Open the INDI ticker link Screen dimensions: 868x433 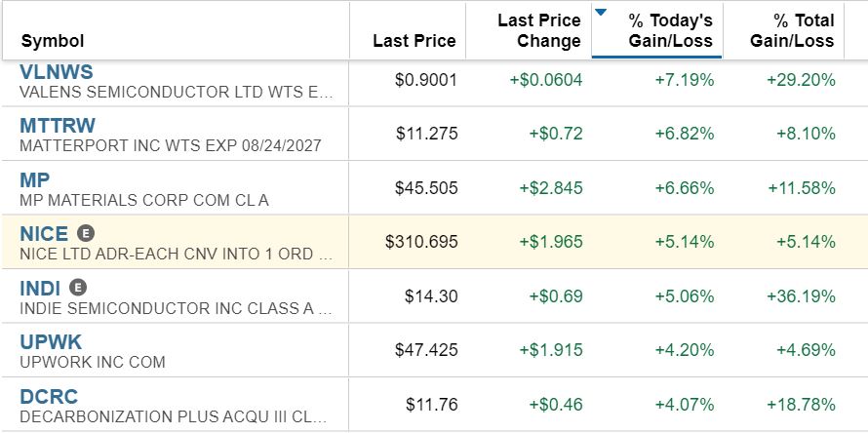tap(40, 289)
